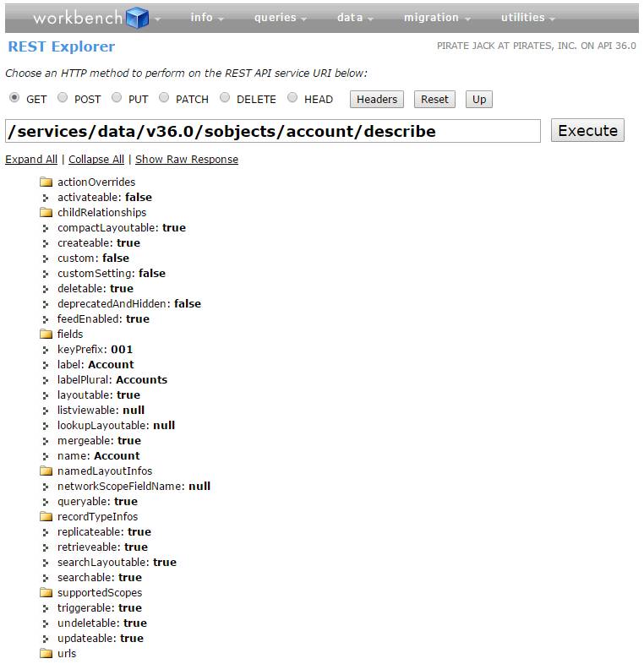644x664 pixels.
Task: Select the PUT method radio button
Action: pyautogui.click(x=117, y=98)
